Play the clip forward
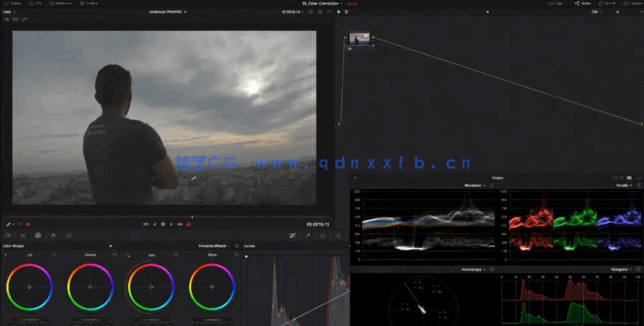644x326 pixels. (x=171, y=225)
